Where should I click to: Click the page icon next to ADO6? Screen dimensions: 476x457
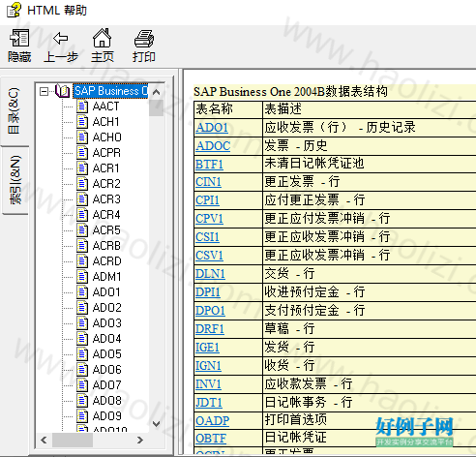[82, 370]
